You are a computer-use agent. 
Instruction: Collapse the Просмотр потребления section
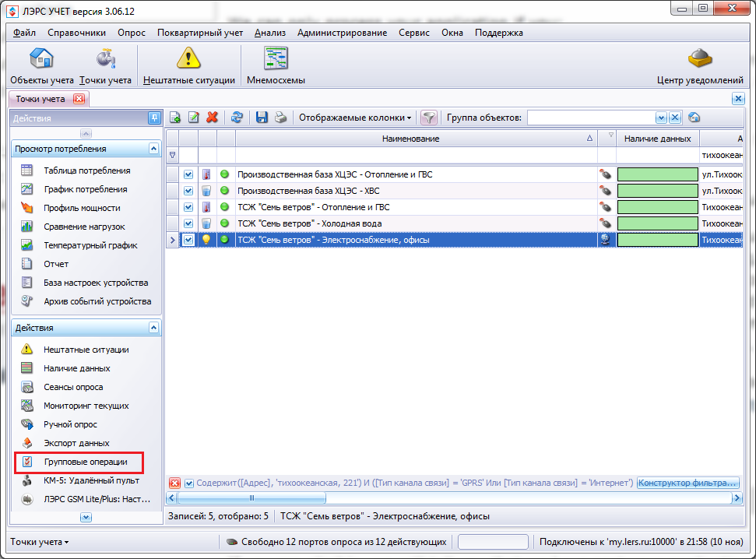pos(154,149)
